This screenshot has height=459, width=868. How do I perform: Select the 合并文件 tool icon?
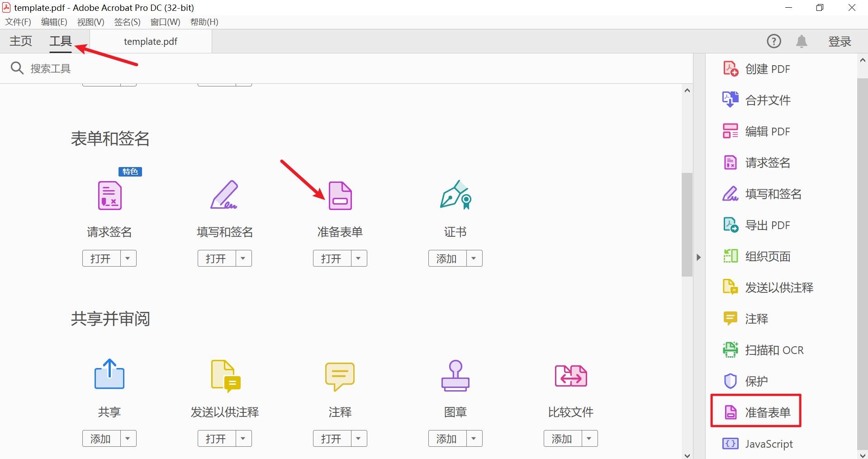(730, 100)
